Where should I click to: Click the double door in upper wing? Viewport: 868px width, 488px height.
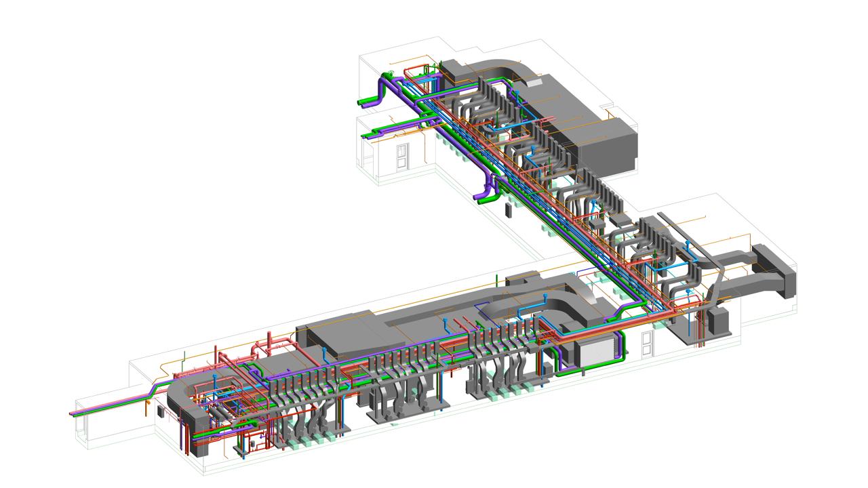point(401,157)
